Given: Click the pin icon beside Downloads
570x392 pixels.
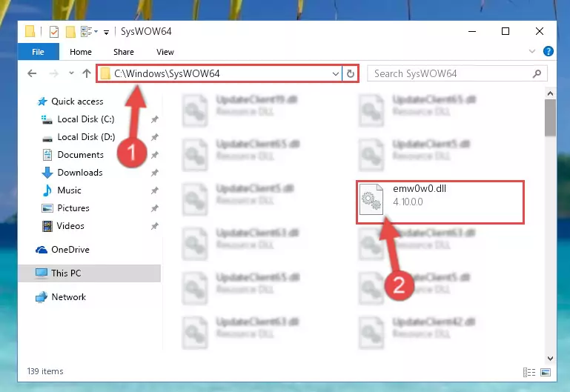Looking at the screenshot, I should click(x=155, y=173).
